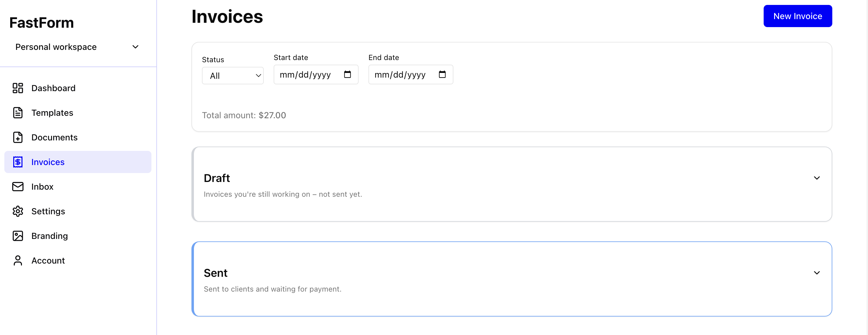Go to Templates in sidebar
Viewport: 868px width, 335px height.
coord(52,113)
